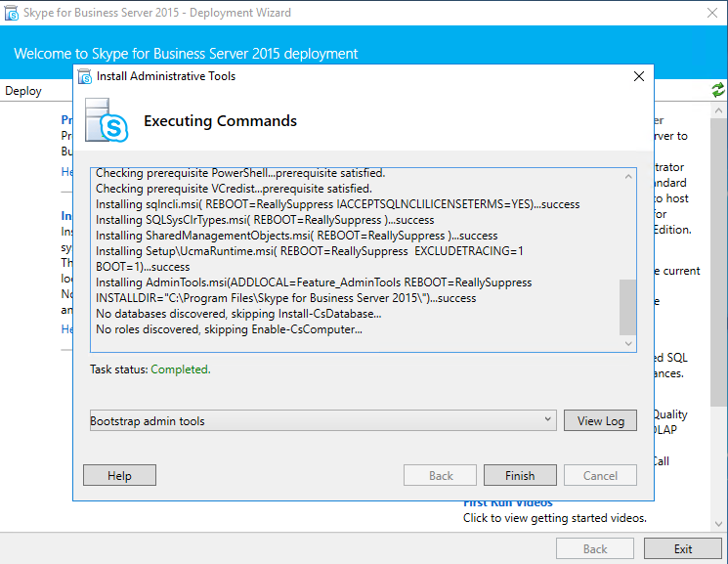Open the View Log button
Viewport: 728px width, 564px height.
coord(600,420)
